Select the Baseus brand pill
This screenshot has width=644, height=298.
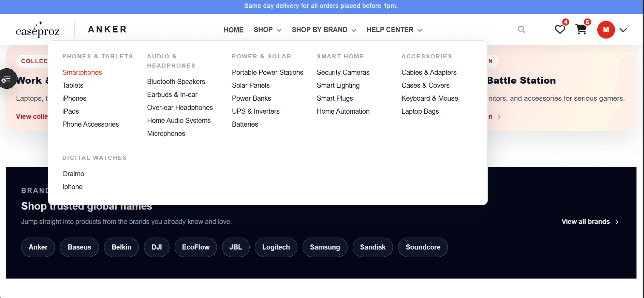[79, 247]
